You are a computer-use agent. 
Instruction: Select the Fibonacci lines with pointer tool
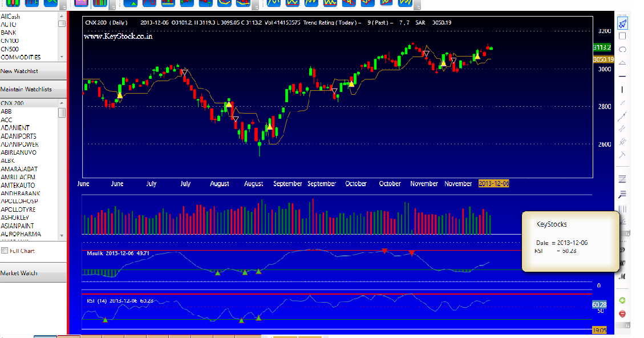(x=622, y=194)
